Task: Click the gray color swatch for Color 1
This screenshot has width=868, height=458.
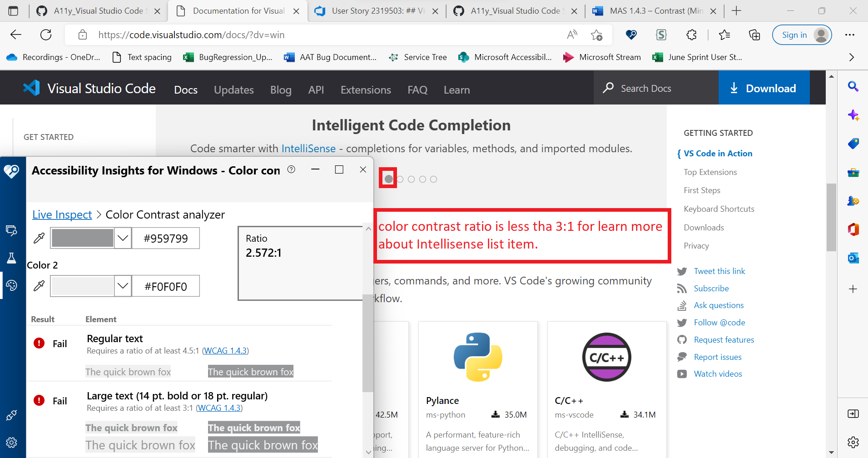Action: (x=82, y=238)
